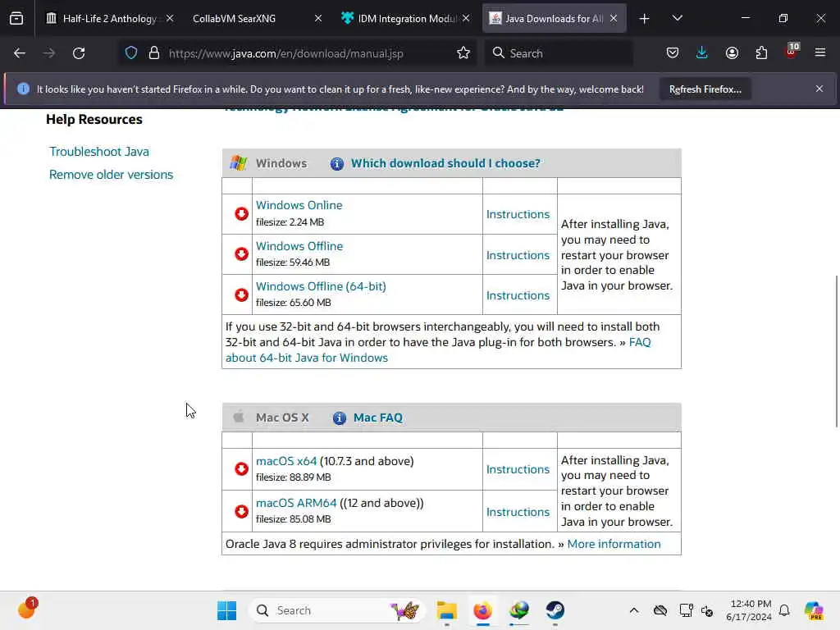The width and height of the screenshot is (840, 630).
Task: Open the Downloads panel arrow icon
Action: [702, 53]
